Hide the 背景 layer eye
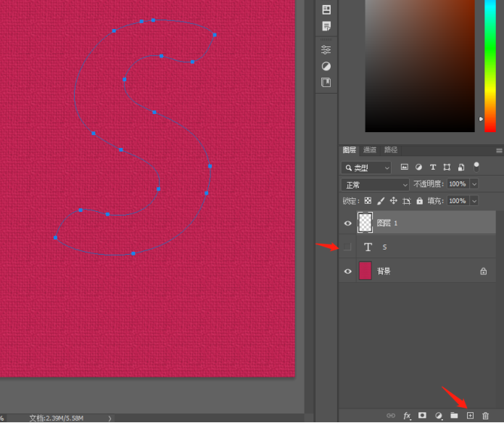This screenshot has height=423, width=504. (x=347, y=271)
